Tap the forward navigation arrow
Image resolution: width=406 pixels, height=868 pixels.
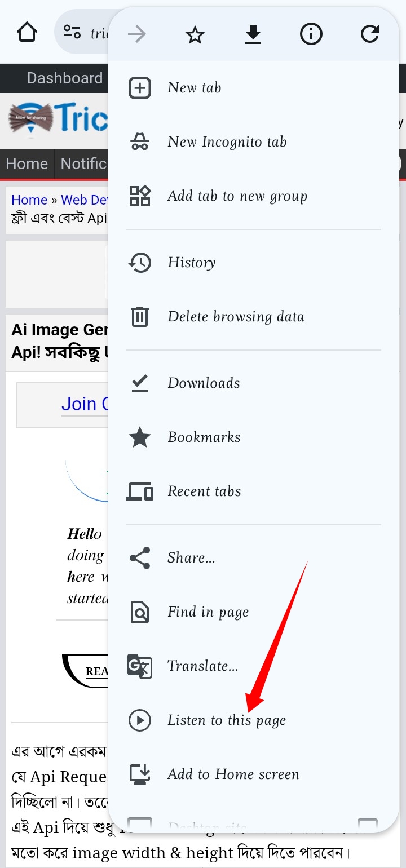click(x=137, y=35)
